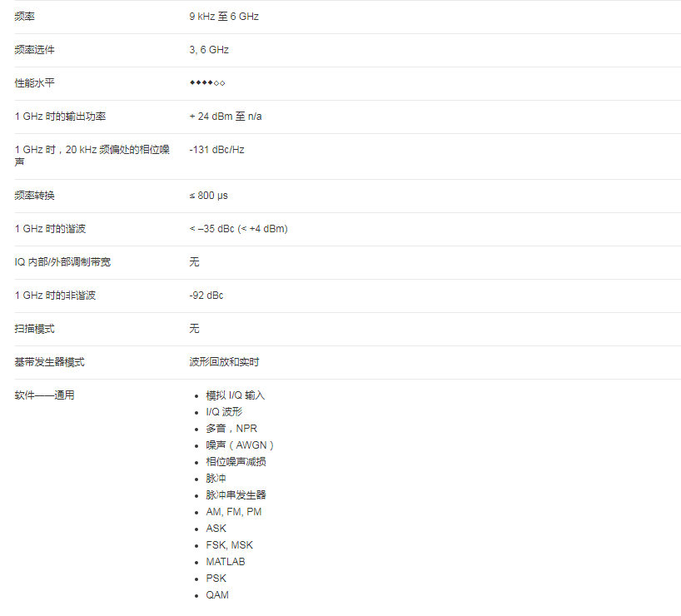681x616 pixels.
Task: Click the performance level diamond rating
Action: coord(207,83)
